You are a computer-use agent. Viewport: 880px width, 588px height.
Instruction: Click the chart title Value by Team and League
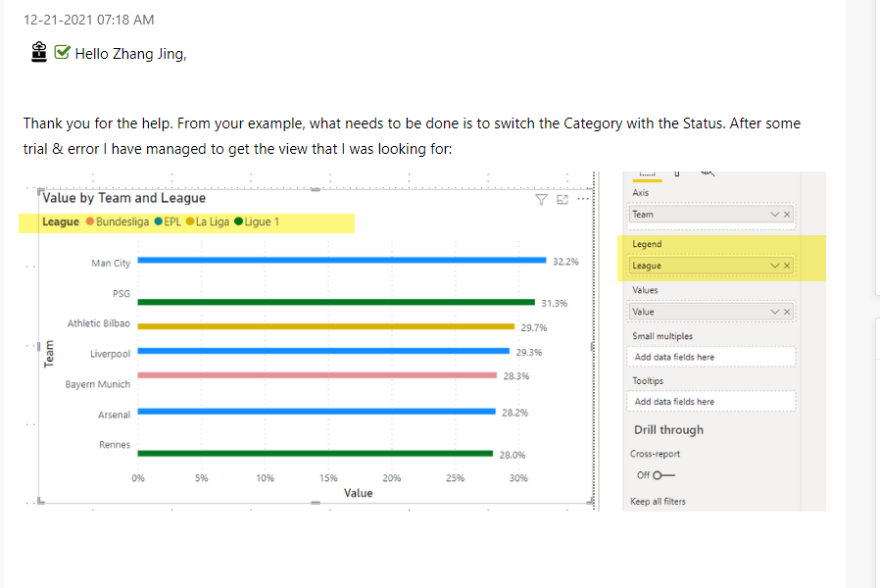pyautogui.click(x=124, y=198)
